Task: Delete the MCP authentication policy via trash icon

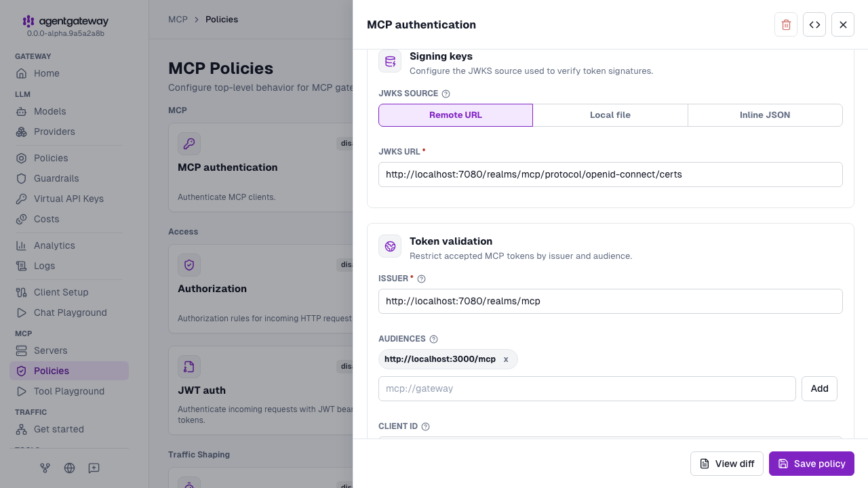Action: coord(786,24)
